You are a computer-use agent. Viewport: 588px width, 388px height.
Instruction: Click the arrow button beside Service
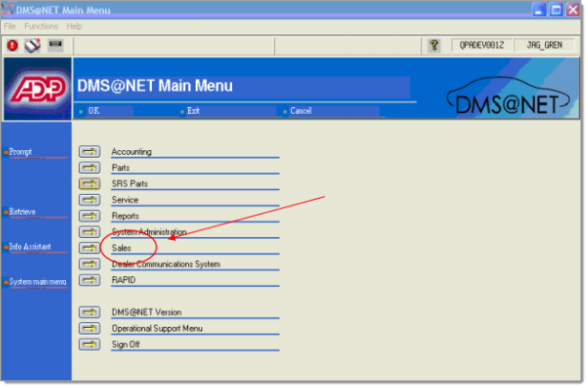pos(90,200)
